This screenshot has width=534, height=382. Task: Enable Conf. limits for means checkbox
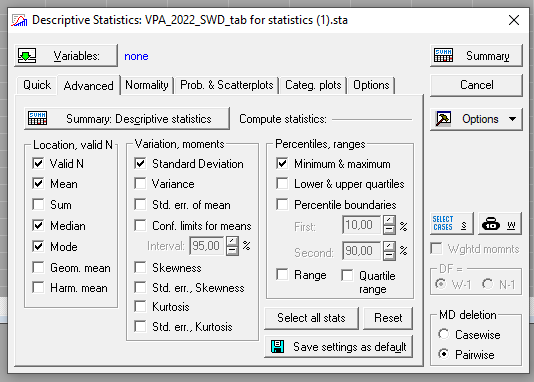point(140,225)
